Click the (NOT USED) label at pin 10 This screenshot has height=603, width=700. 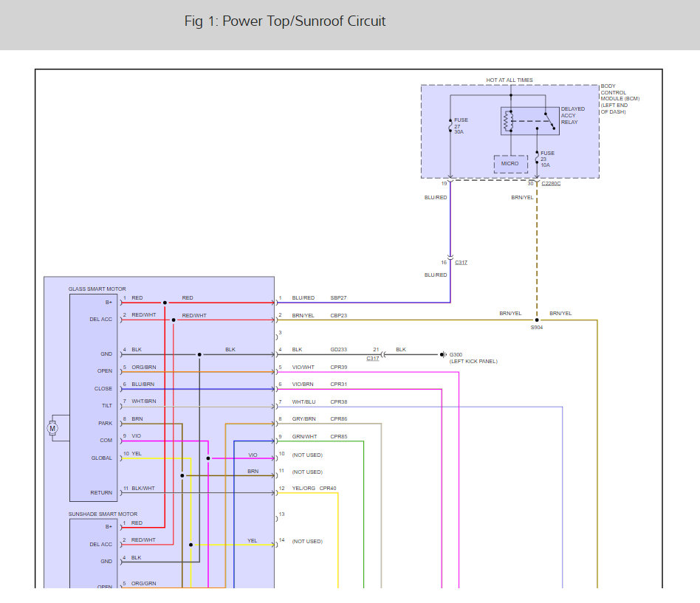coord(307,455)
